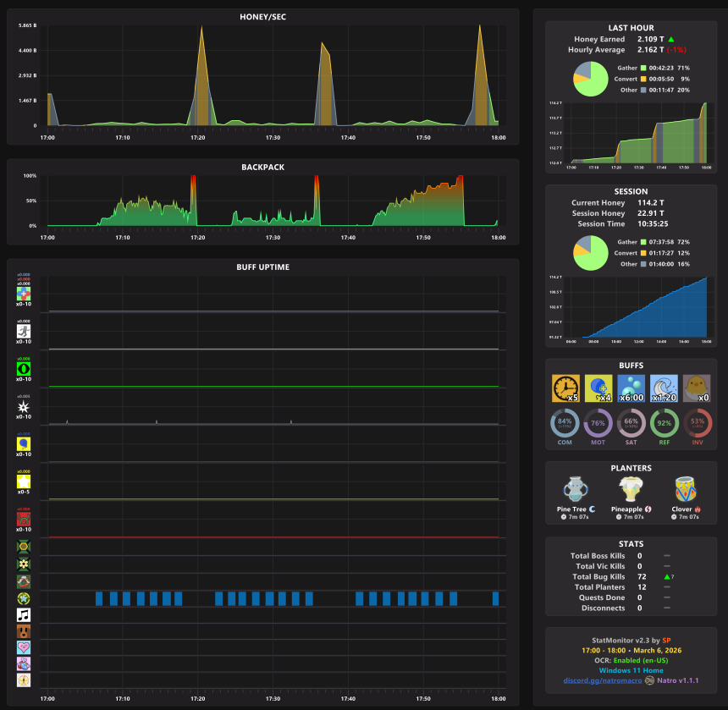
Task: Click the round emblem beside Natro v1.1.1
Action: tap(649, 680)
